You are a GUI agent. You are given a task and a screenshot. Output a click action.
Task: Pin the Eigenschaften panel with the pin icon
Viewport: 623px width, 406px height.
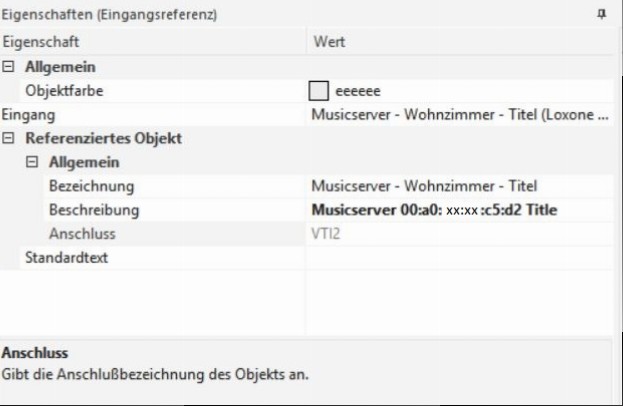pos(601,15)
